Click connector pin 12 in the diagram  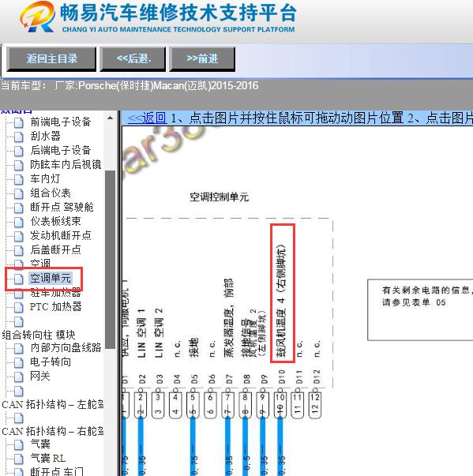pyautogui.click(x=315, y=405)
